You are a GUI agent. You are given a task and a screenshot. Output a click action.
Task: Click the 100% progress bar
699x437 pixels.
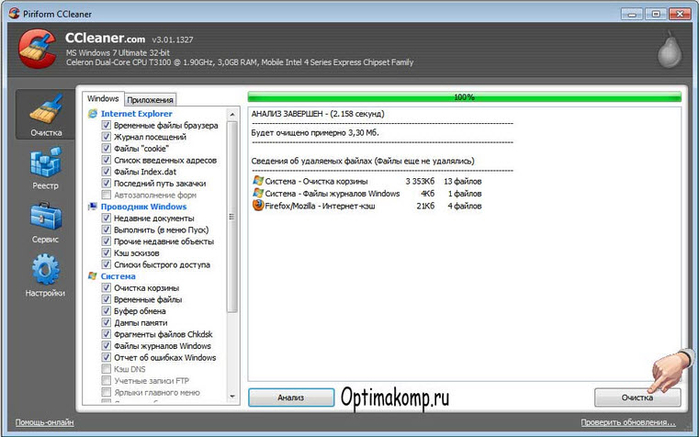tap(465, 97)
